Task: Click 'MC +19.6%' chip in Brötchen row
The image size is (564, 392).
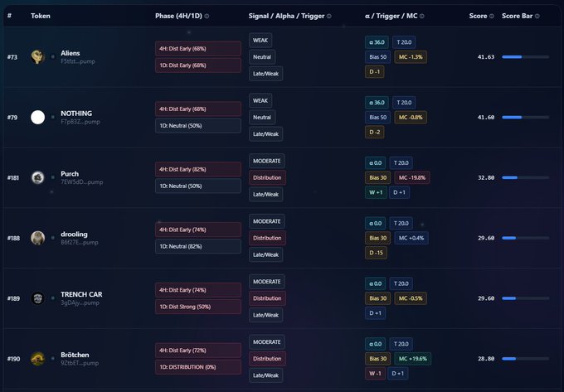Action: click(413, 359)
